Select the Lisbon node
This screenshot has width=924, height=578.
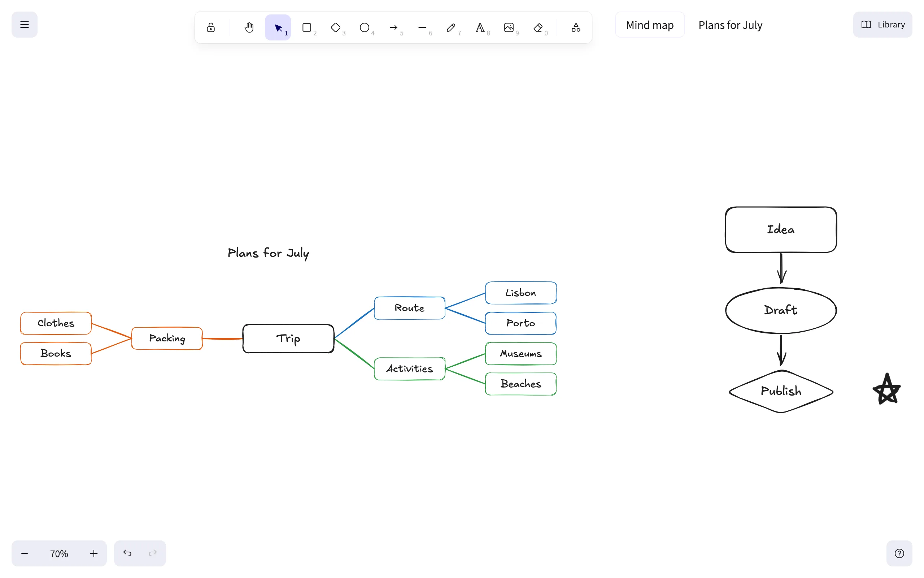click(521, 293)
